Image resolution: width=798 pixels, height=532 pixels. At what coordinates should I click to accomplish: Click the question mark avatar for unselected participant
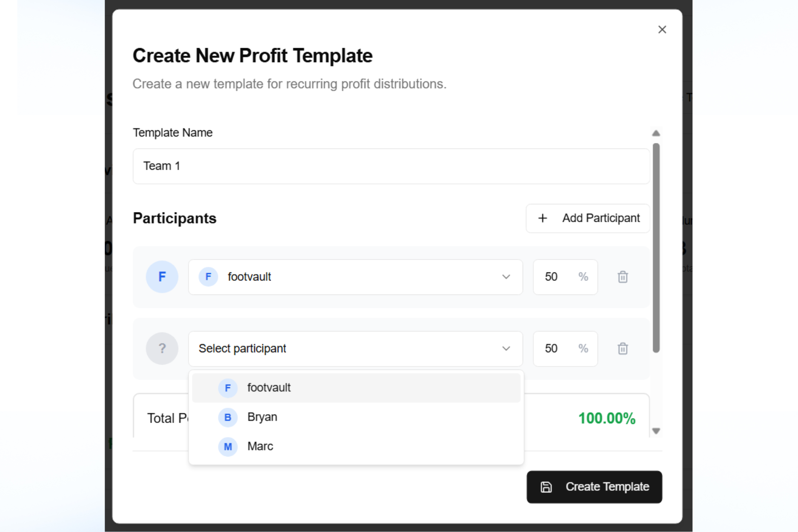pos(162,349)
